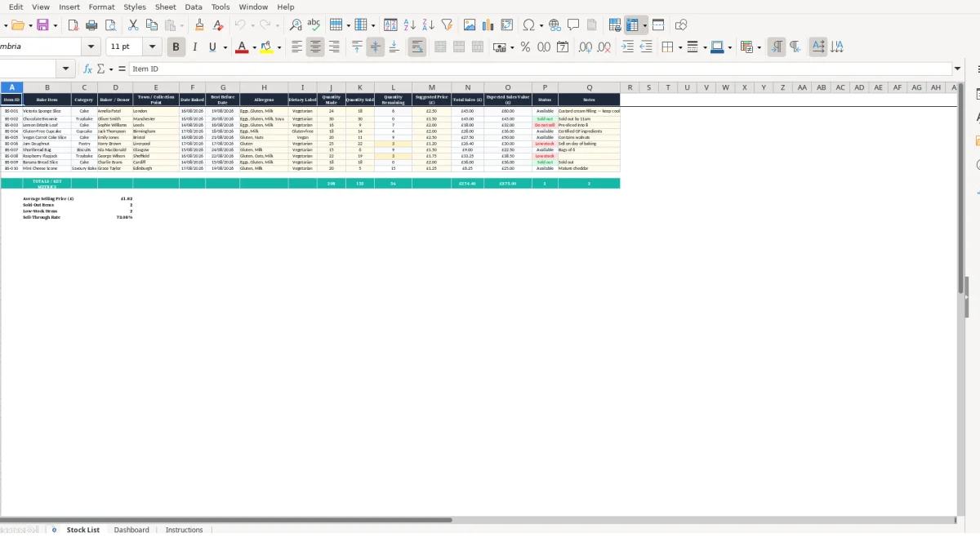The height and width of the screenshot is (551, 980).
Task: Expand the highlighting color dropdown arrow
Action: click(279, 47)
